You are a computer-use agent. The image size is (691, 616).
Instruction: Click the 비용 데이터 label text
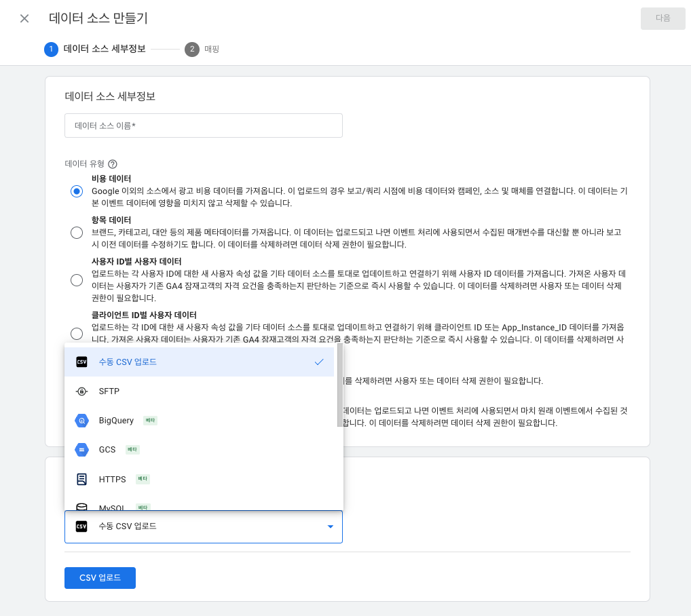coord(111,178)
